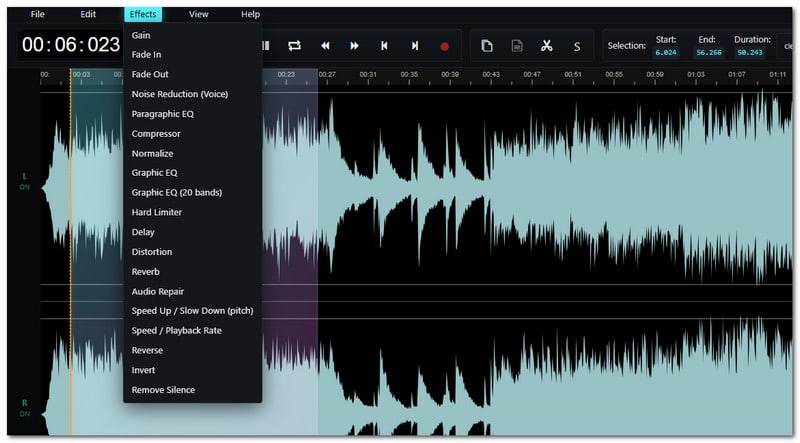This screenshot has height=443, width=800.
Task: Open the Edit menu
Action: [88, 14]
